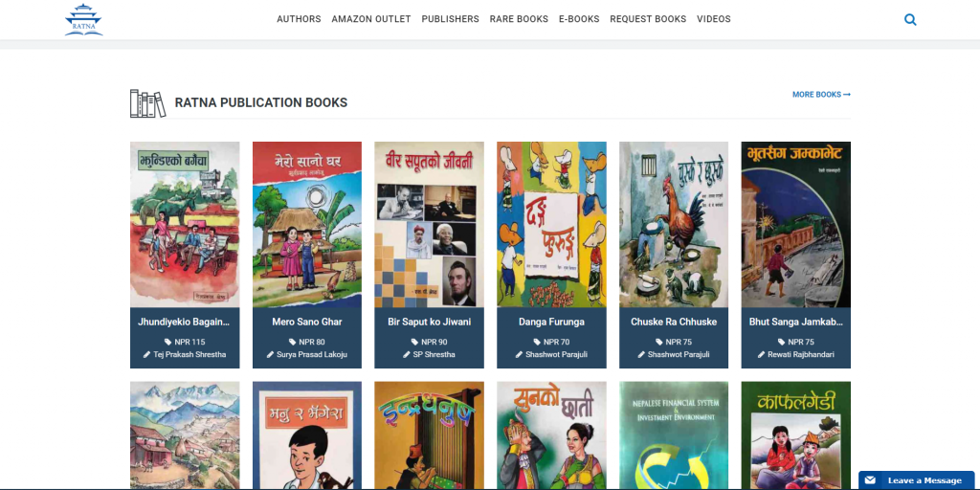Open Leave a Message chat button
This screenshot has height=490, width=980.
click(916, 480)
